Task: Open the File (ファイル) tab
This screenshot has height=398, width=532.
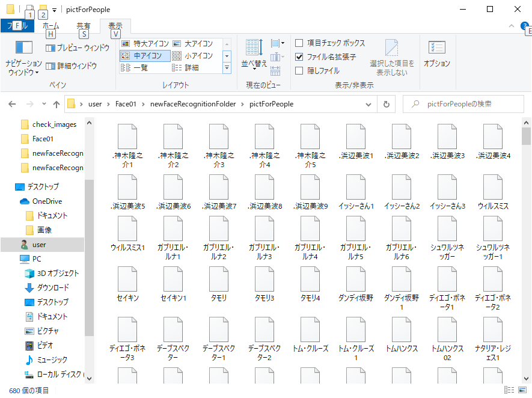Action: click(x=17, y=26)
